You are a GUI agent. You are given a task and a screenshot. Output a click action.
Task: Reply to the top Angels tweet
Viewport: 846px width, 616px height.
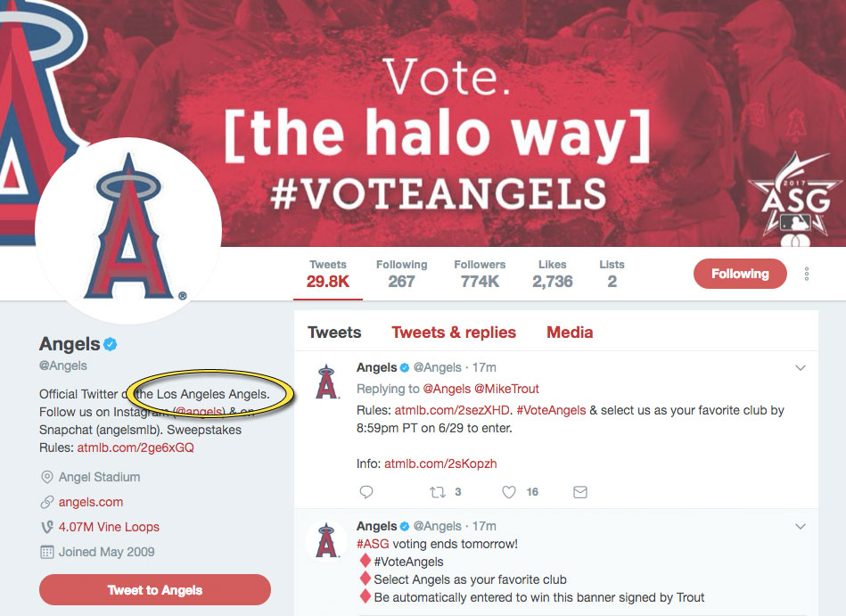366,492
